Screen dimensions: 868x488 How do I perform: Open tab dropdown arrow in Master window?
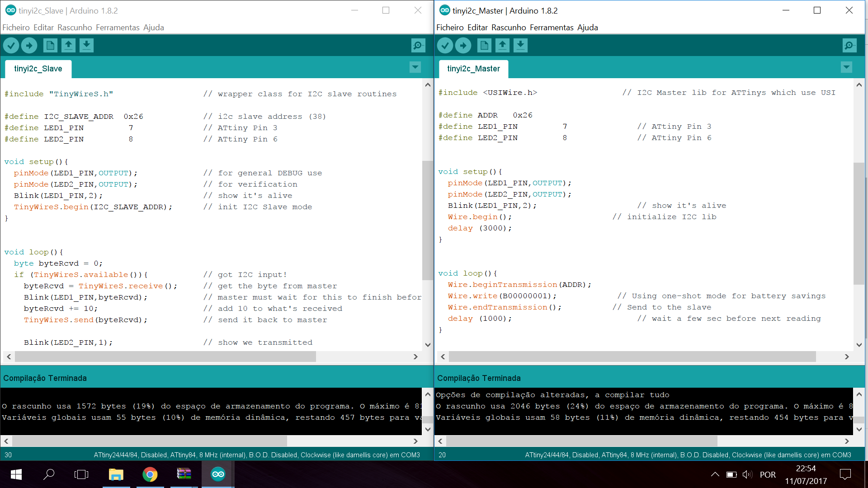846,67
